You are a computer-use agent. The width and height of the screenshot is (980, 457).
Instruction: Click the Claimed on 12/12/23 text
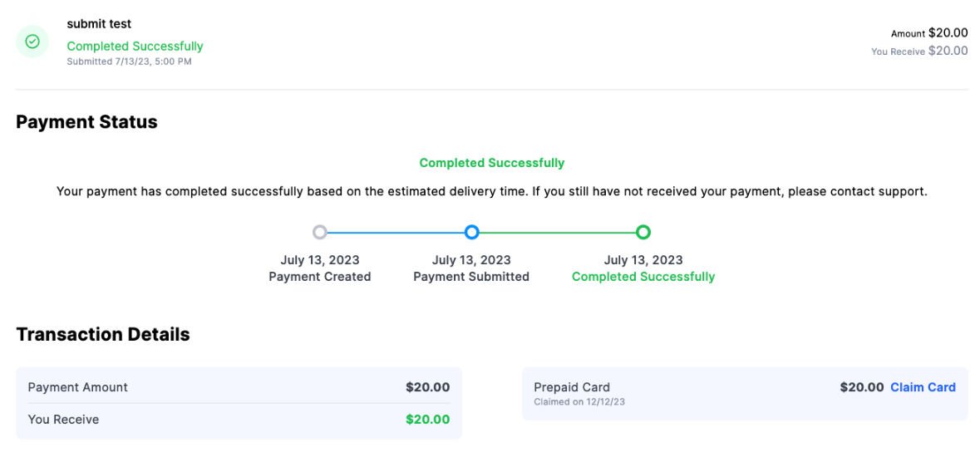579,402
